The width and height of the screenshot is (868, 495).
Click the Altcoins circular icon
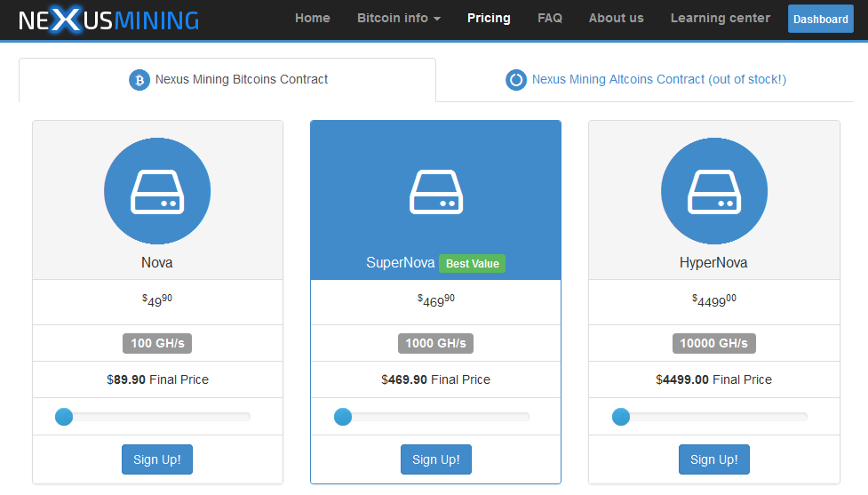pos(516,80)
